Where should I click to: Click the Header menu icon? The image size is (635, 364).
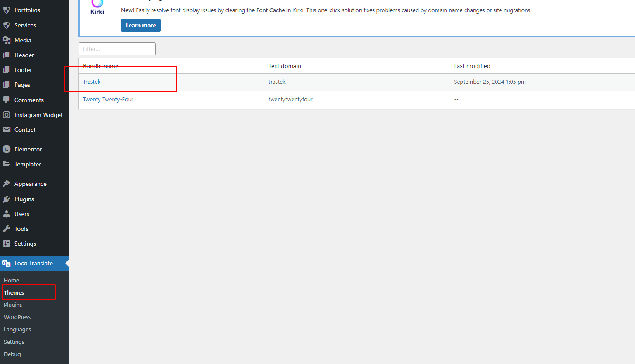tap(7, 55)
